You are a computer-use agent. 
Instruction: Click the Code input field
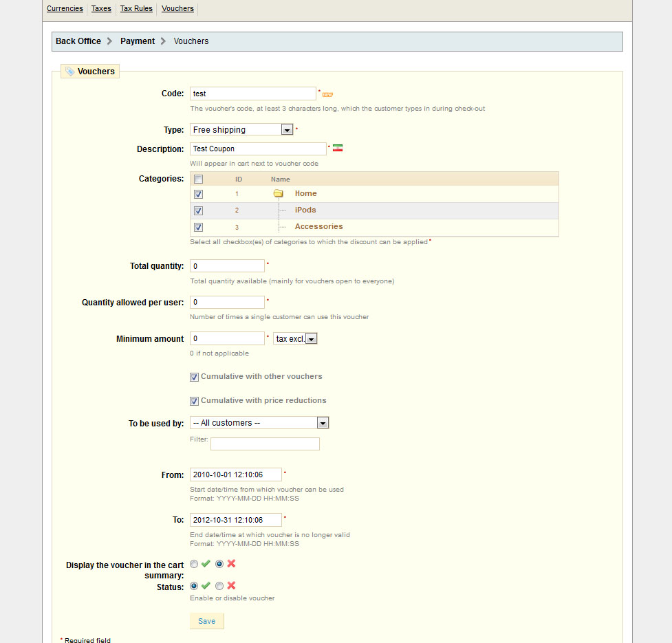tap(253, 94)
